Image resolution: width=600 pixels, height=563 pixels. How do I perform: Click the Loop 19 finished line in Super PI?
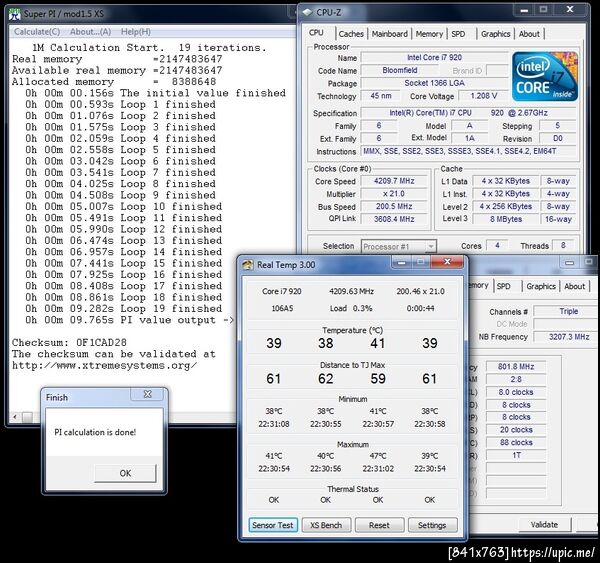[124, 308]
